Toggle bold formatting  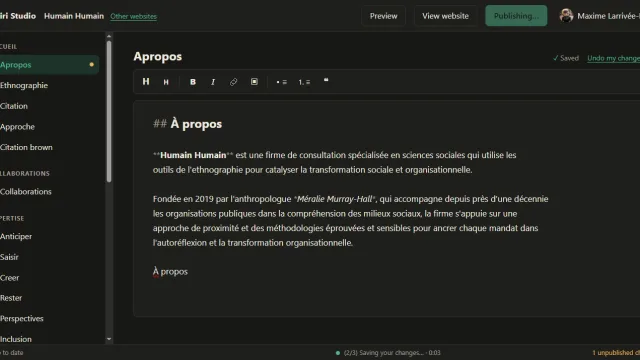(x=193, y=82)
